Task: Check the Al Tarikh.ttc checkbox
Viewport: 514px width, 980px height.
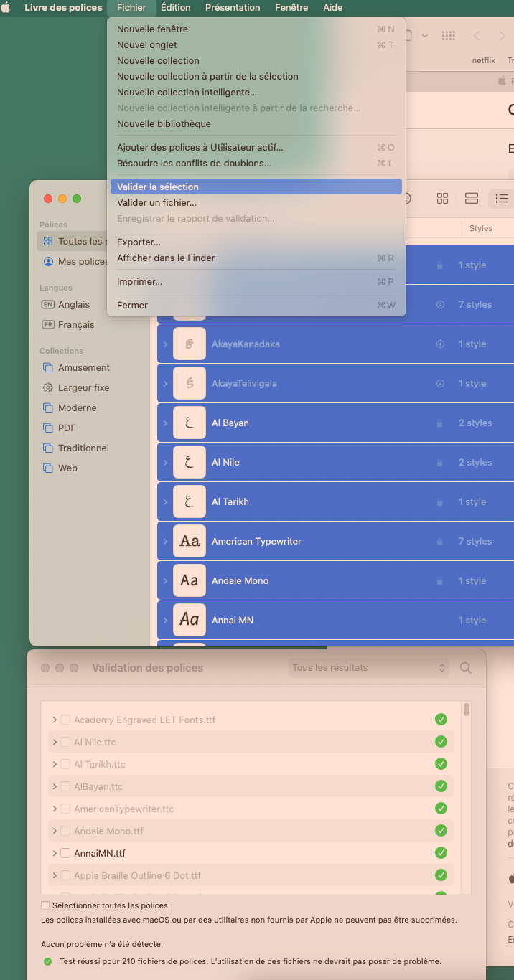Action: click(x=65, y=764)
